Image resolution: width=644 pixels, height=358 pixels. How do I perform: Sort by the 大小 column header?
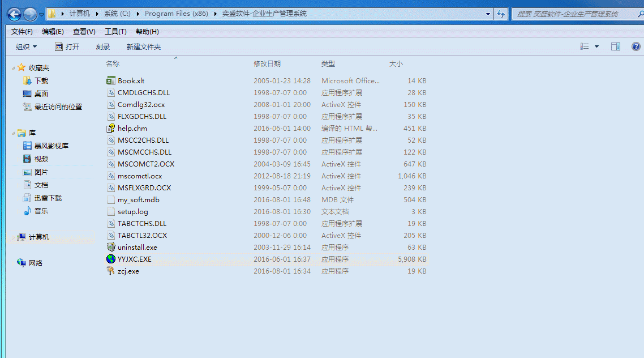pyautogui.click(x=396, y=63)
